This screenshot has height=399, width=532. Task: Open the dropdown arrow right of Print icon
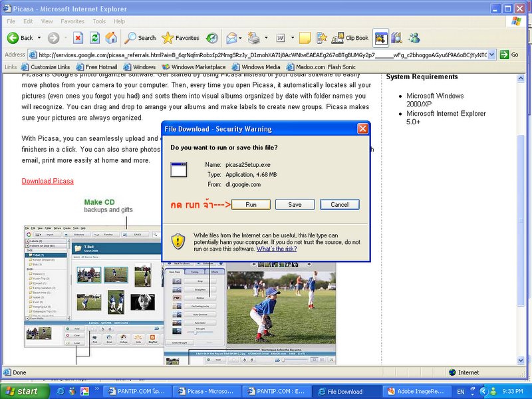(x=266, y=38)
